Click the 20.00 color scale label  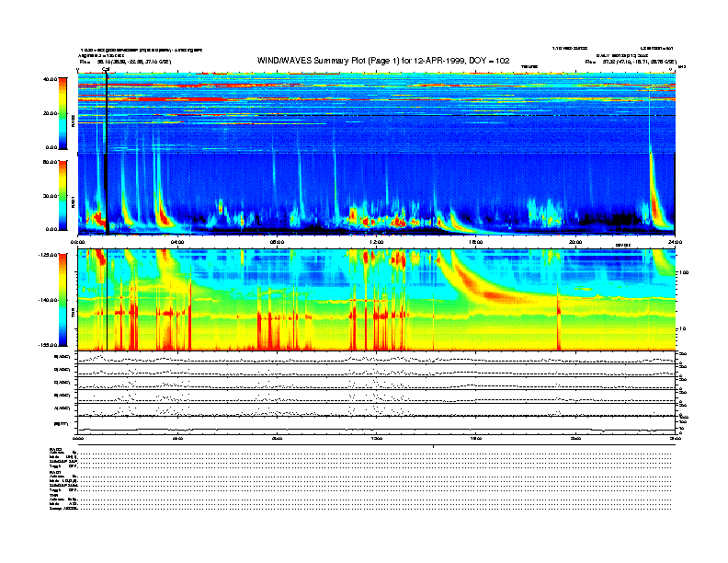51,113
